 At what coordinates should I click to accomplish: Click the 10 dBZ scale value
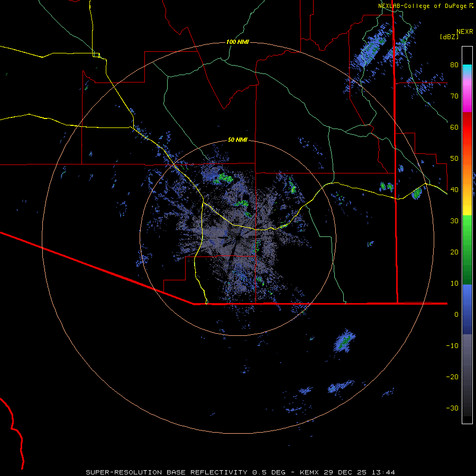(454, 283)
